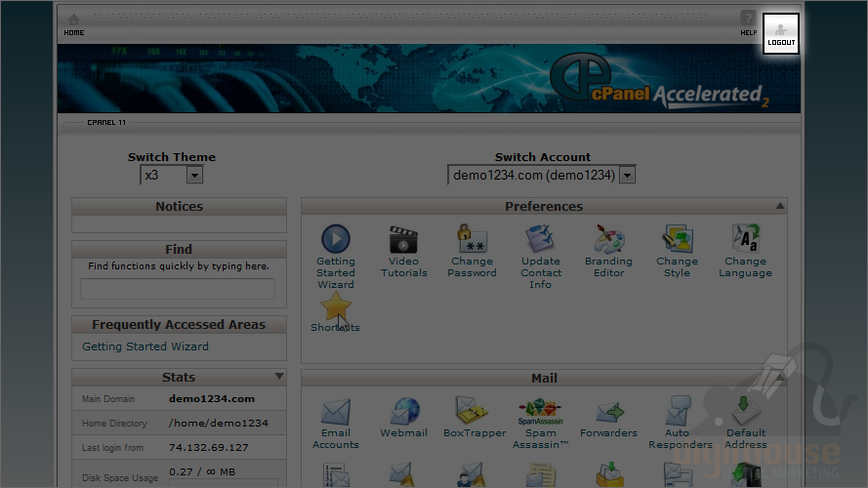Open the Branding Editor
The width and height of the screenshot is (868, 488).
(x=609, y=240)
